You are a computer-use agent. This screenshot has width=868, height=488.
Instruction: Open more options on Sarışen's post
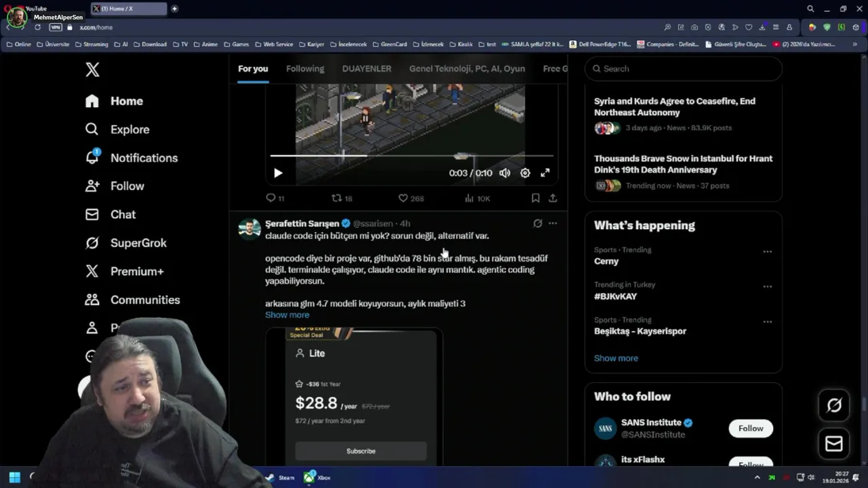click(553, 223)
